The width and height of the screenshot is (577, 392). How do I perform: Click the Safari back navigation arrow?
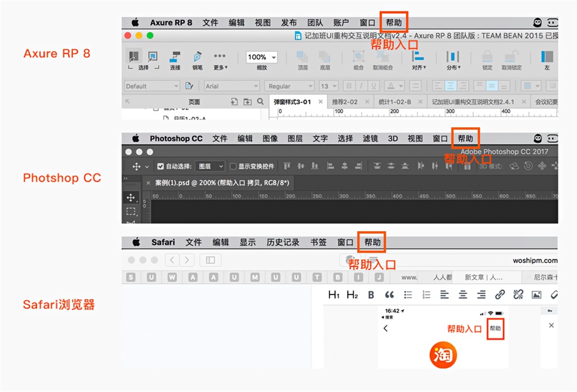[172, 260]
